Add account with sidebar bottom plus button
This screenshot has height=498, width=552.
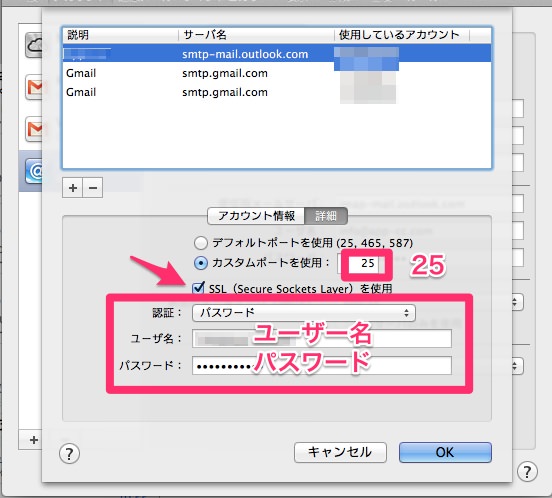pyautogui.click(x=33, y=440)
